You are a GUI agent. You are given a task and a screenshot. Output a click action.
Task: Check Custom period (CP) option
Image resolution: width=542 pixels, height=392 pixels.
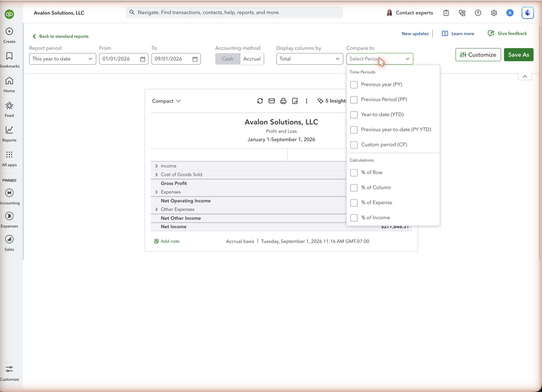[354, 145]
